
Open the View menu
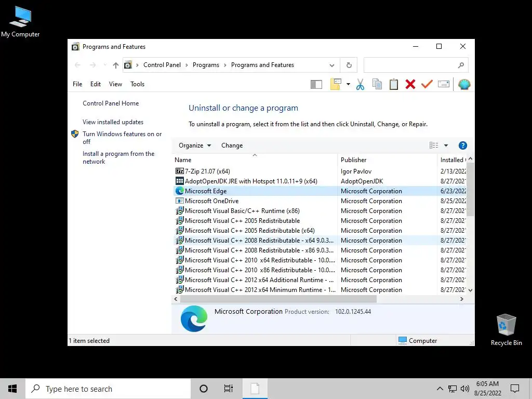coord(115,84)
